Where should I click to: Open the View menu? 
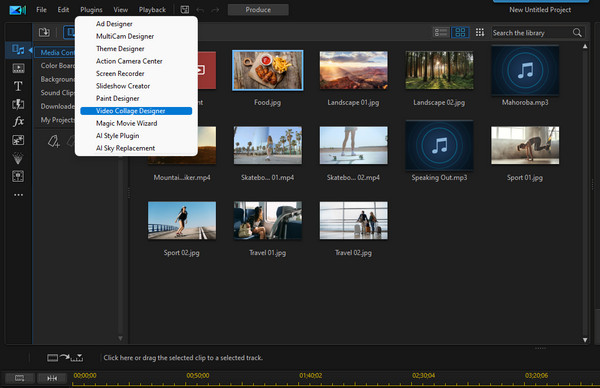[x=121, y=10]
